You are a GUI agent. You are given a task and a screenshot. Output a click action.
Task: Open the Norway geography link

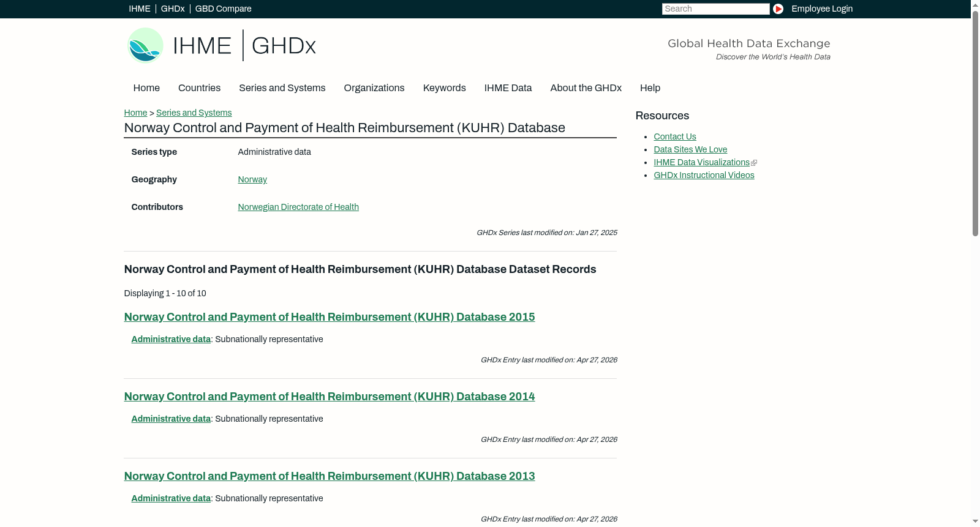pyautogui.click(x=252, y=179)
